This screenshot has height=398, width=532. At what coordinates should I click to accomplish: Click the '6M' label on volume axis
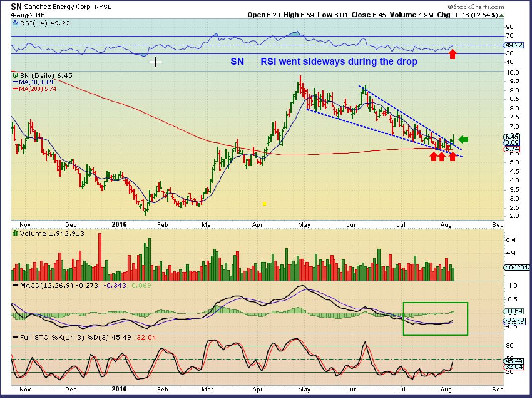click(511, 240)
